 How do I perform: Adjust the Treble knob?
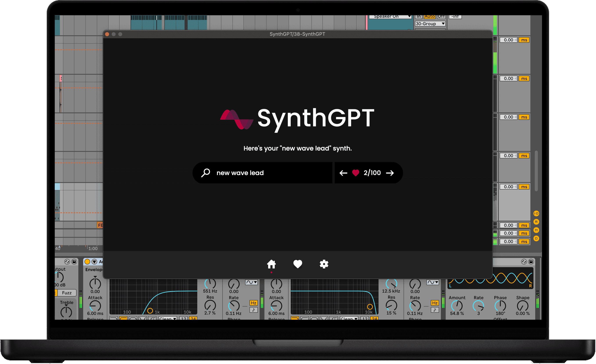(66, 312)
